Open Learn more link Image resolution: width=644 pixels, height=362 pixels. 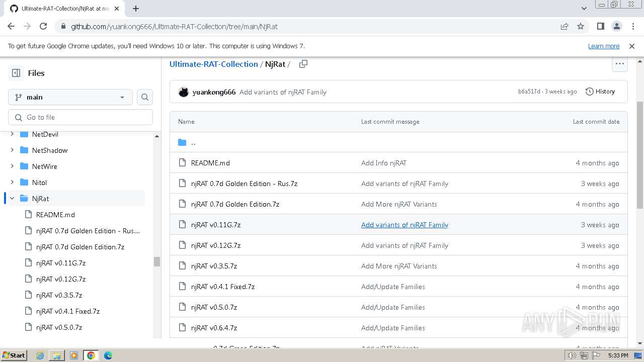[604, 46]
